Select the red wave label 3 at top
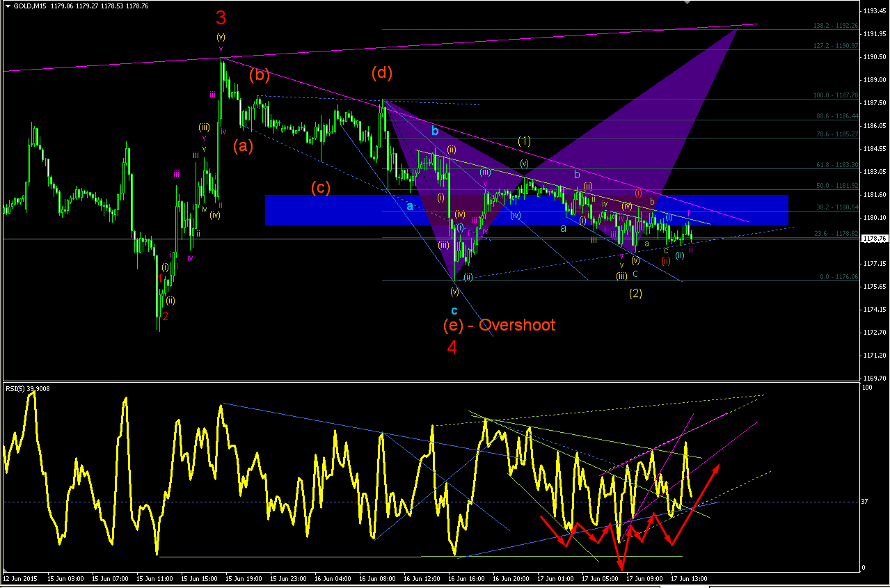 point(221,17)
